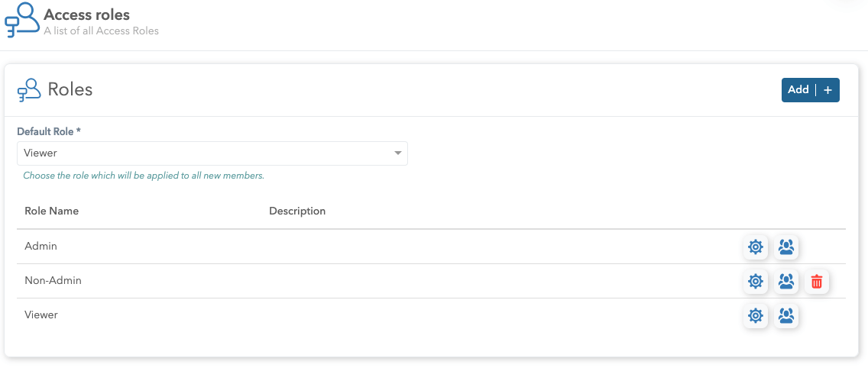Show members of the Non-Admin role

786,282
